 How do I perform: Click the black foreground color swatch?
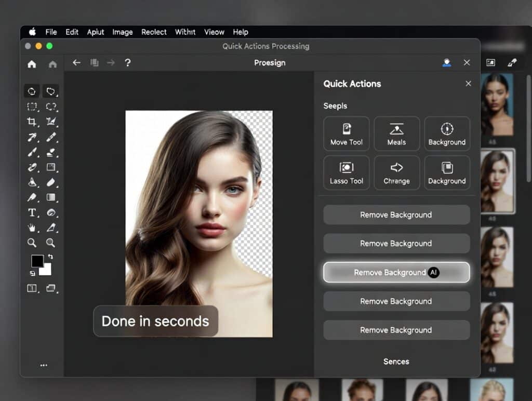tap(38, 261)
